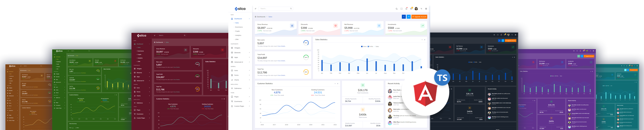Open notifications bell in the white dashboard
This screenshot has width=644, height=130.
407,8
